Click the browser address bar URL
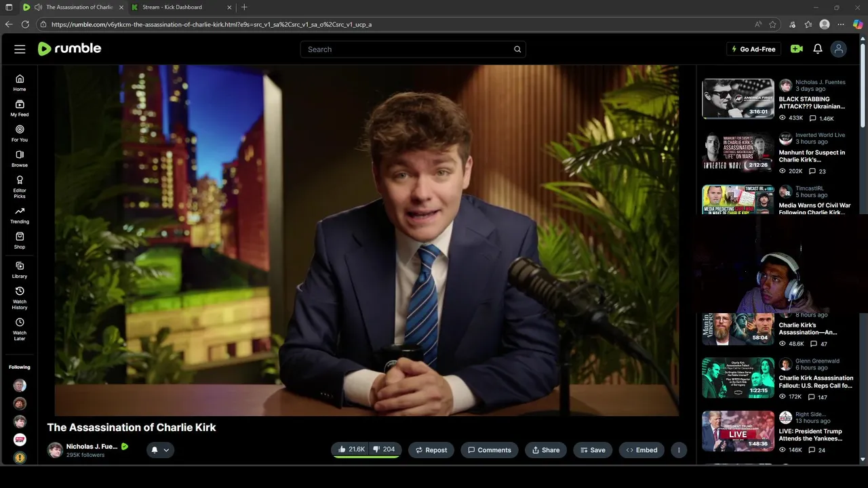The image size is (868, 488). coord(212,24)
